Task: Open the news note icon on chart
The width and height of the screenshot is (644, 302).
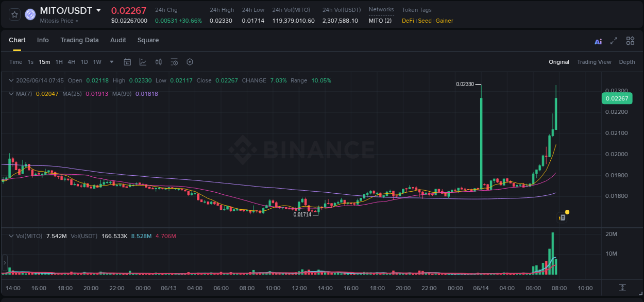Action: (x=563, y=217)
